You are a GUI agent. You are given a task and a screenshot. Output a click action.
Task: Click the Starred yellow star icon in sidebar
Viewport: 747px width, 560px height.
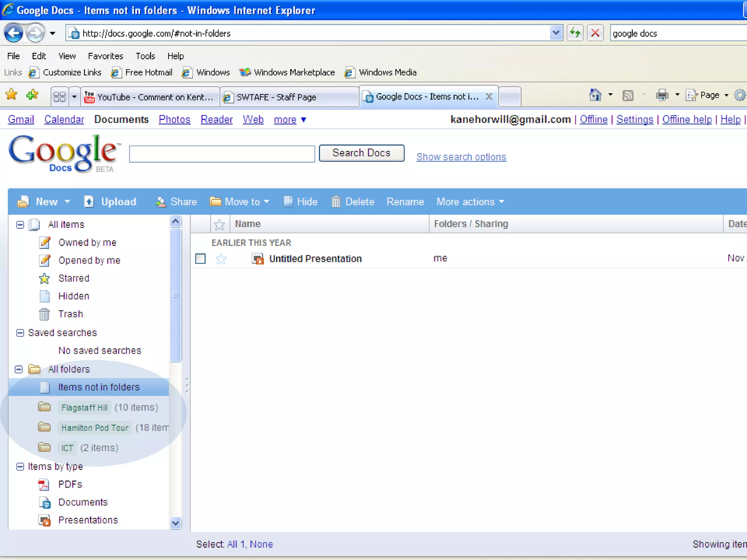click(x=44, y=279)
